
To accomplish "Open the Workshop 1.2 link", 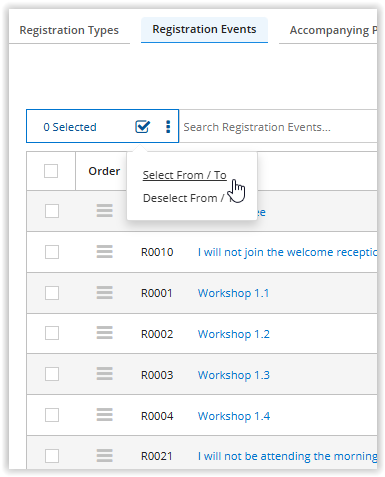I will [234, 334].
